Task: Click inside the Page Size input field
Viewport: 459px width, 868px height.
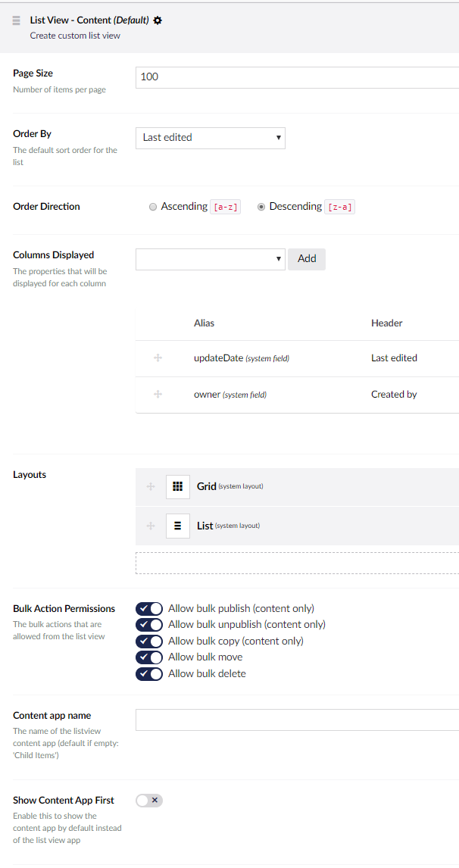Action: (265, 76)
